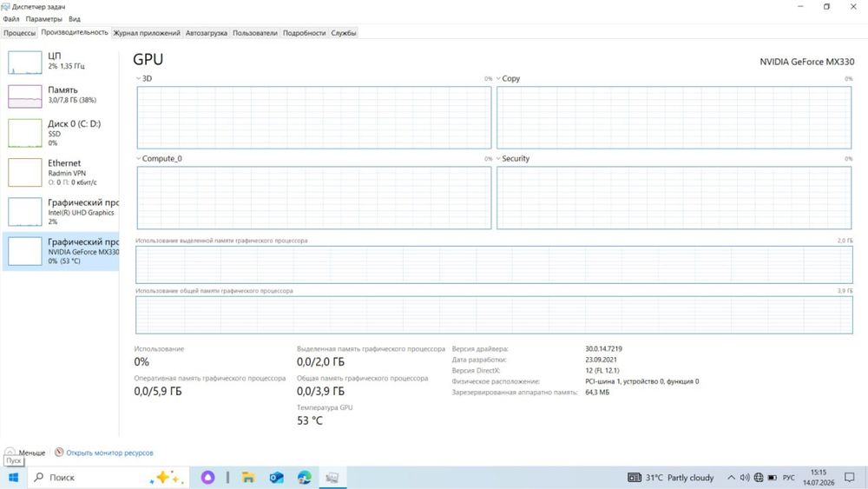
Task: Click the GPU temperature value 53 °C
Action: pyautogui.click(x=310, y=421)
